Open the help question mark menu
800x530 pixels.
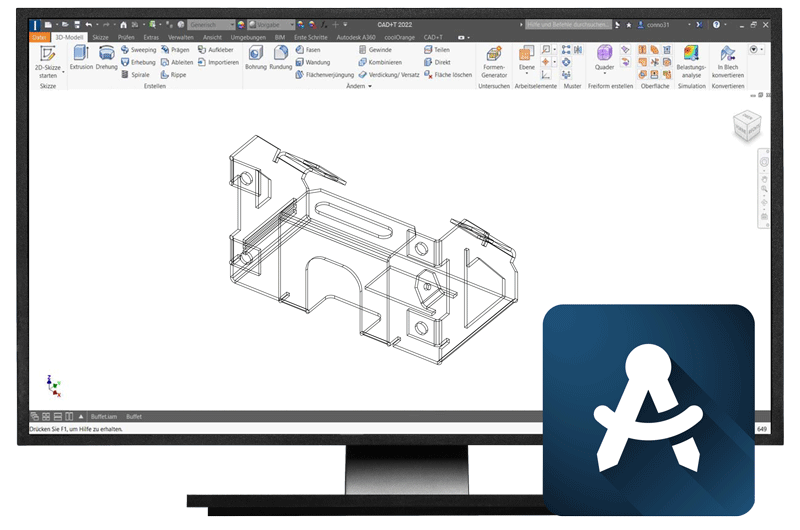point(716,24)
